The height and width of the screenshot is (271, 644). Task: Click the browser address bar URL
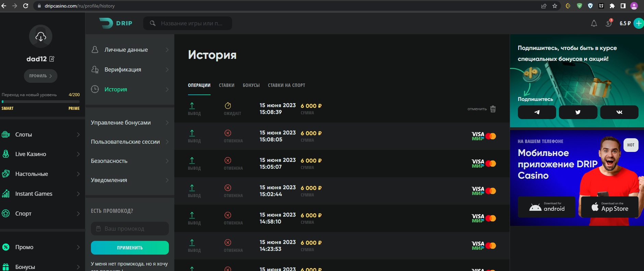[x=80, y=6]
